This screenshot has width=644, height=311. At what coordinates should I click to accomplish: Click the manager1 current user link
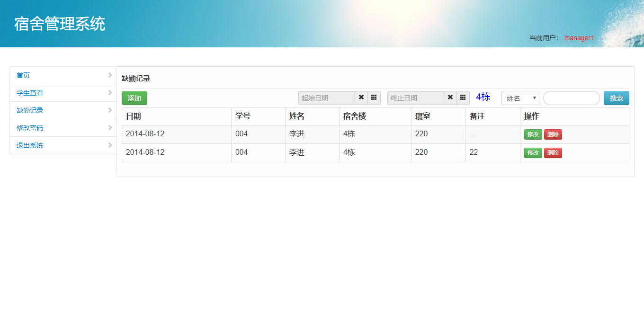[x=579, y=38]
